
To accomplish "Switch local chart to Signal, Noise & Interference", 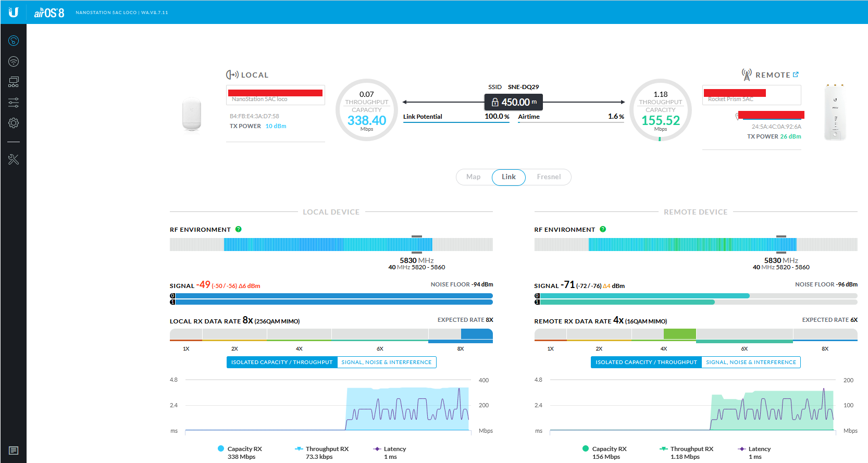I will point(387,362).
